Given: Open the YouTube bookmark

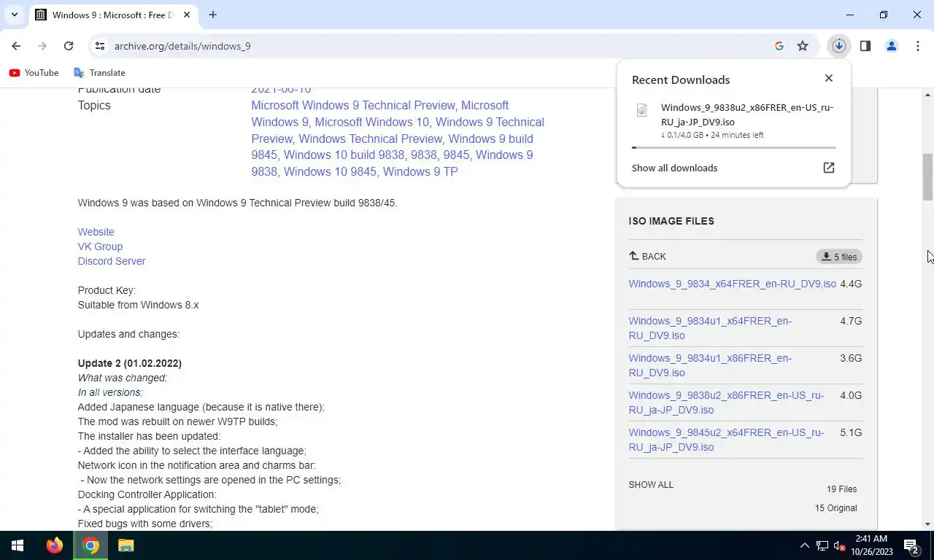Looking at the screenshot, I should click(34, 73).
